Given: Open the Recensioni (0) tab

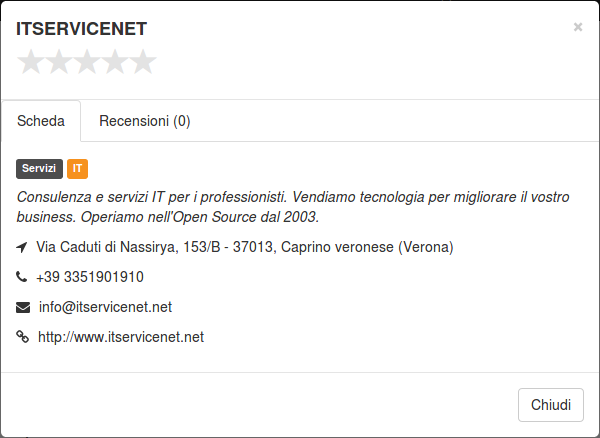Looking at the screenshot, I should click(145, 121).
